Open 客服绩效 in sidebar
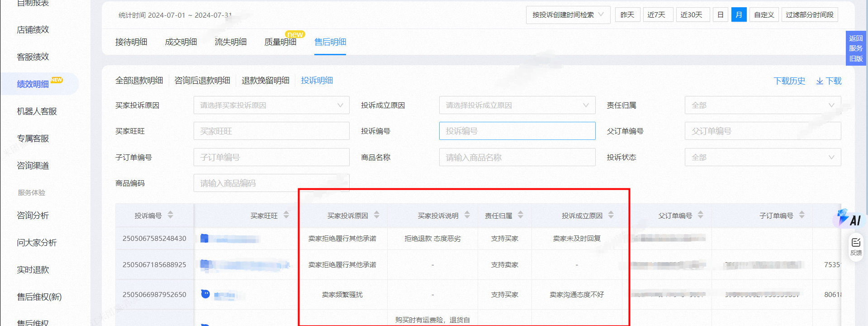This screenshot has width=868, height=326. 33,57
